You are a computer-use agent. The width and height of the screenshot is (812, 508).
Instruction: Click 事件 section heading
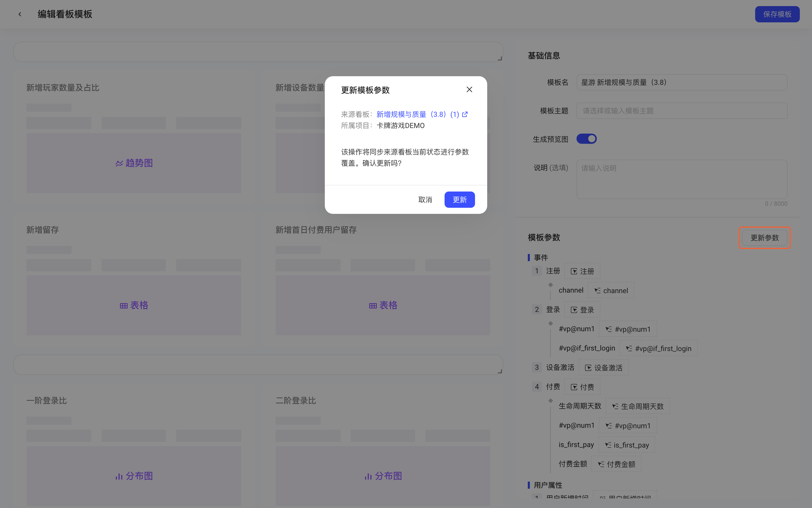pos(540,258)
